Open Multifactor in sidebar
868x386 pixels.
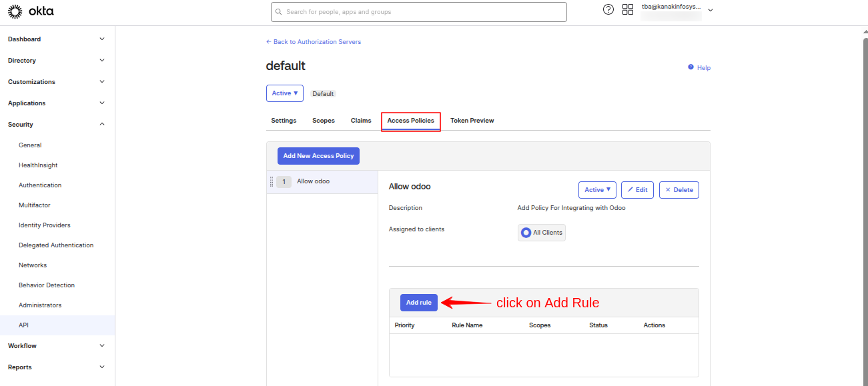[35, 205]
